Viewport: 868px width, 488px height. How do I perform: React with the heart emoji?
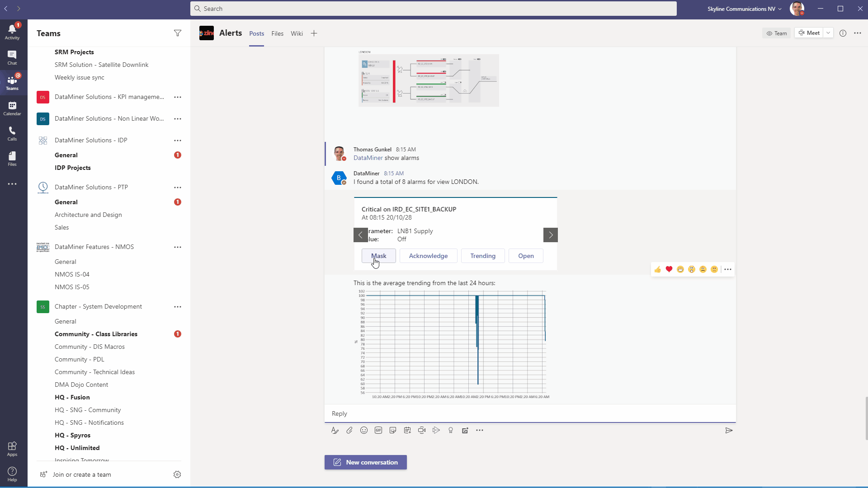pyautogui.click(x=669, y=269)
